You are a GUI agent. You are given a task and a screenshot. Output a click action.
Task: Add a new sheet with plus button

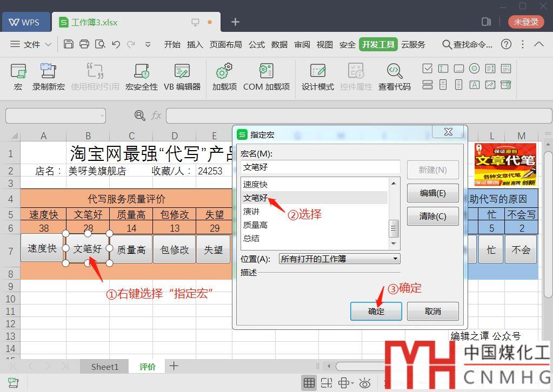click(x=174, y=366)
